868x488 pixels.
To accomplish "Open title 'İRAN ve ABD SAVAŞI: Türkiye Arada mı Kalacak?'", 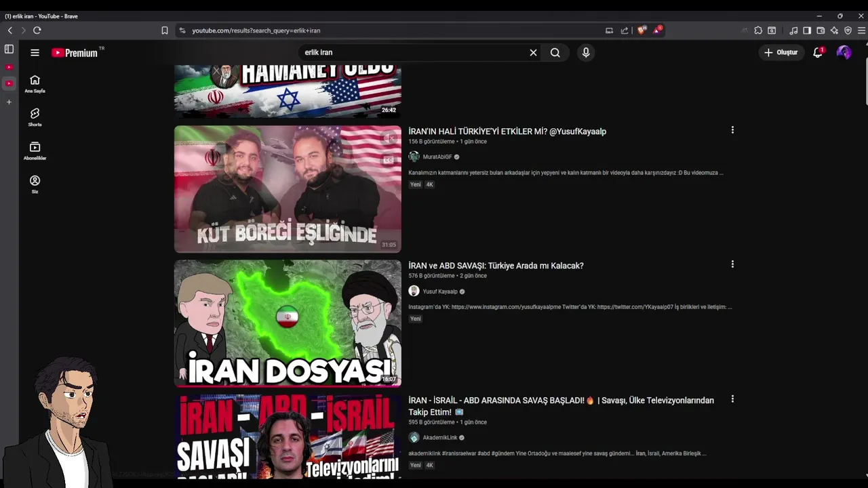I will coord(496,266).
